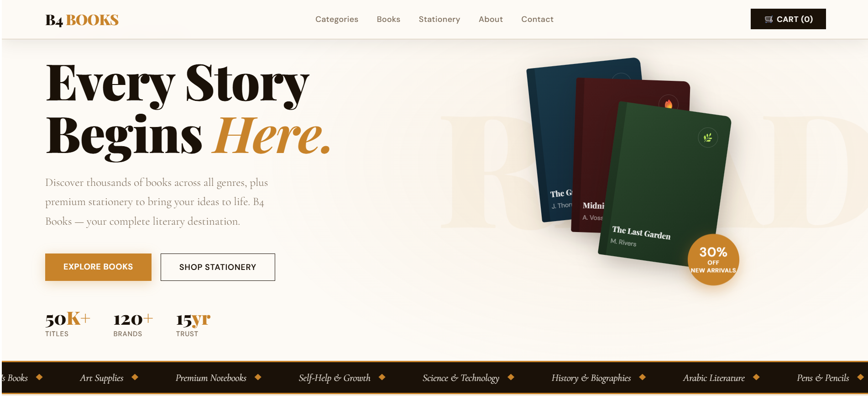868x396 pixels.
Task: Click the diamond separator after Art Supplies
Action: (x=135, y=377)
